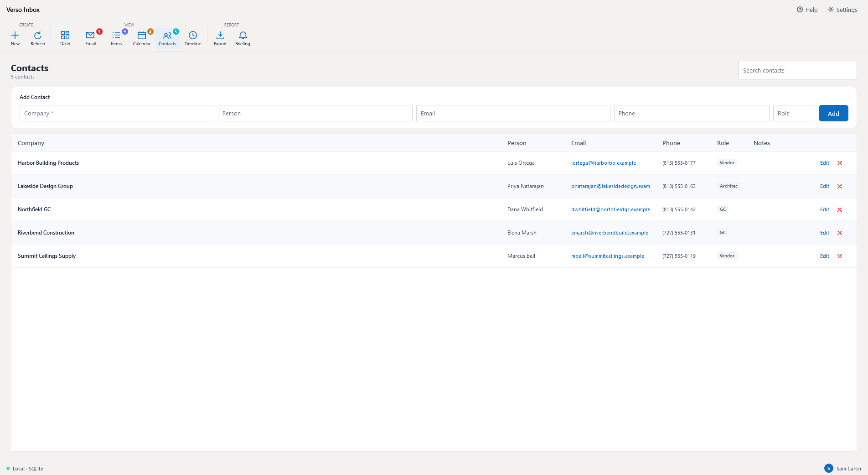The width and height of the screenshot is (868, 475).
Task: Open the Dash view
Action: coord(65,38)
